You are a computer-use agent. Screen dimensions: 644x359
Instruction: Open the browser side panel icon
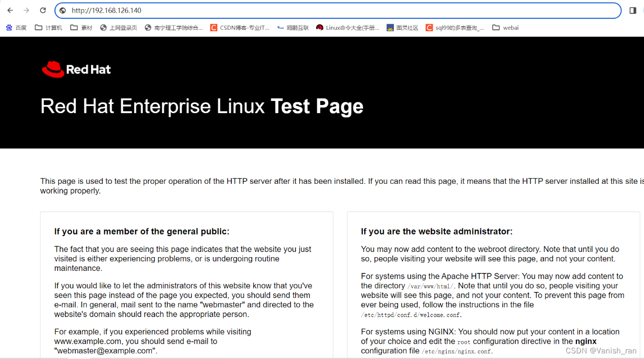point(633,10)
